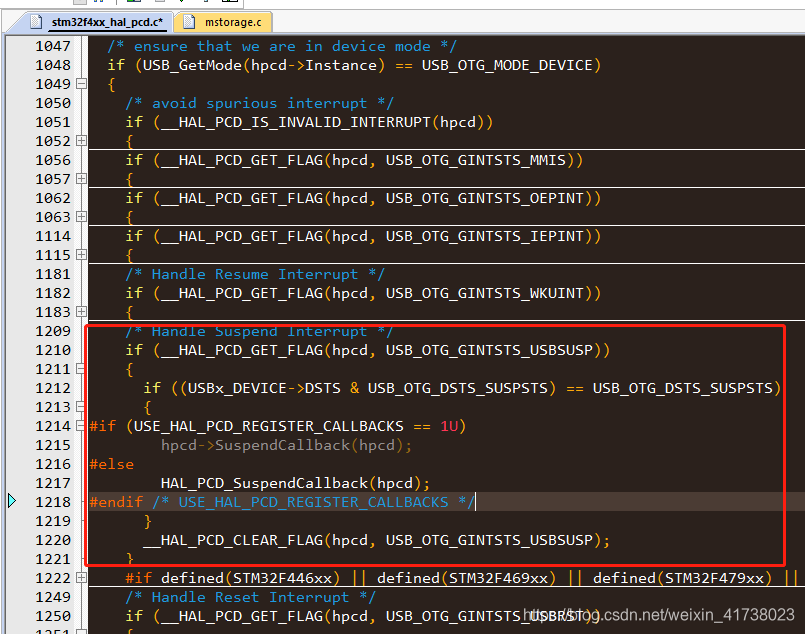Click the current-line arrow marker at line 1218
805x634 pixels.
[x=12, y=501]
